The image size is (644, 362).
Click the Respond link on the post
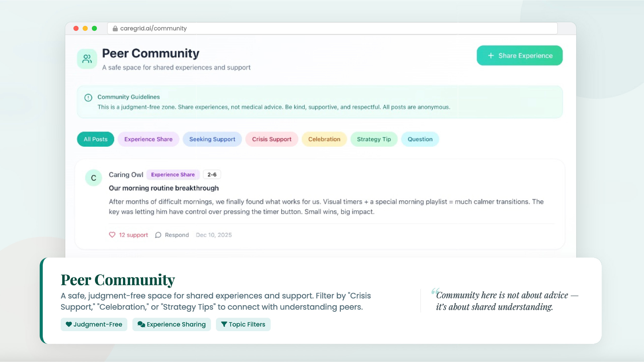click(x=176, y=235)
